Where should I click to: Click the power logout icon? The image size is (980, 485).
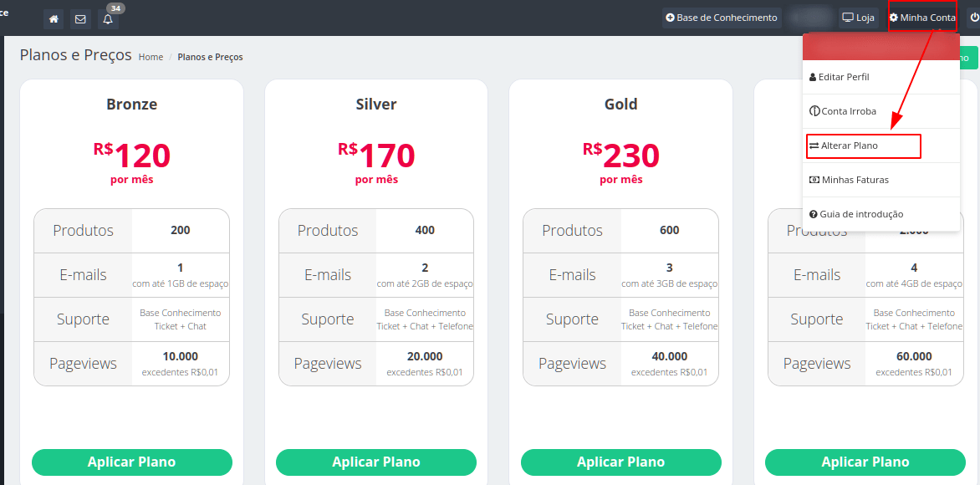[974, 18]
